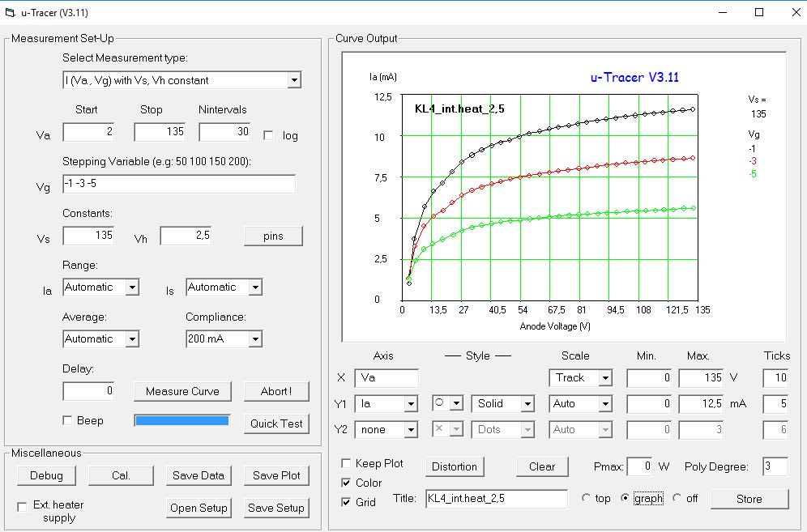The width and height of the screenshot is (807, 532).
Task: Uncheck the Grid checkbox
Action: 347,502
